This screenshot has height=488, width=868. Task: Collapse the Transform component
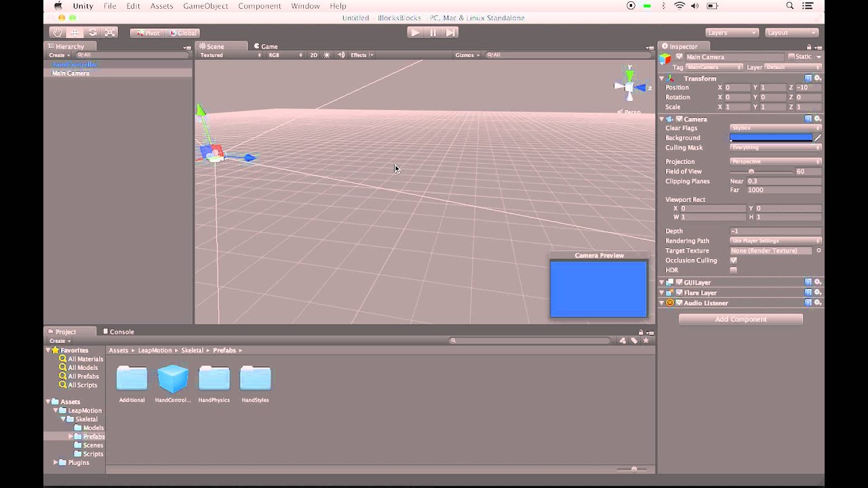point(662,79)
